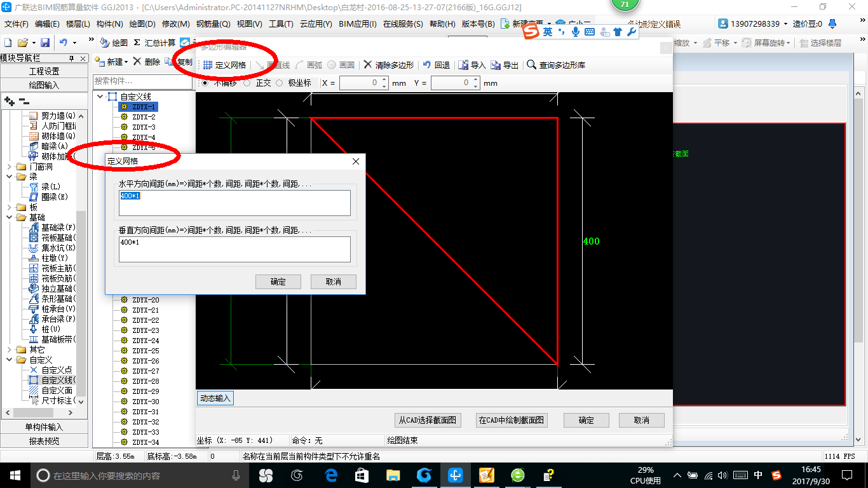
Task: Click 回退 undo in polygon editor
Action: [437, 65]
